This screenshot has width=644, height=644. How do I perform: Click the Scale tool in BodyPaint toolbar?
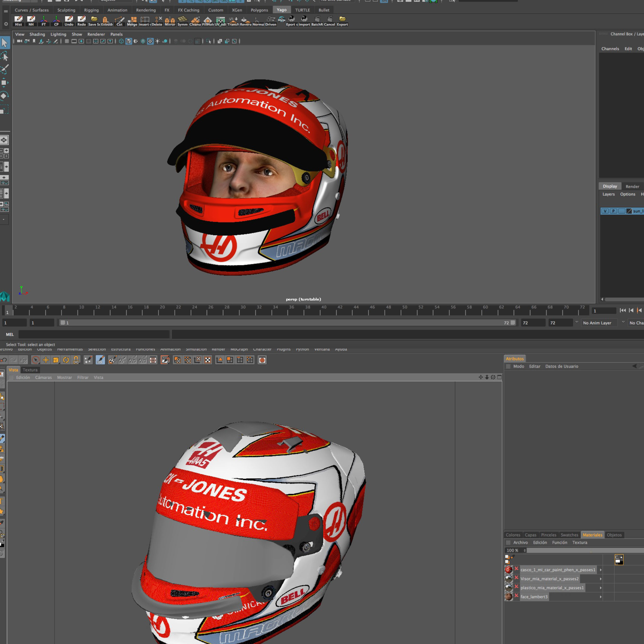click(56, 360)
